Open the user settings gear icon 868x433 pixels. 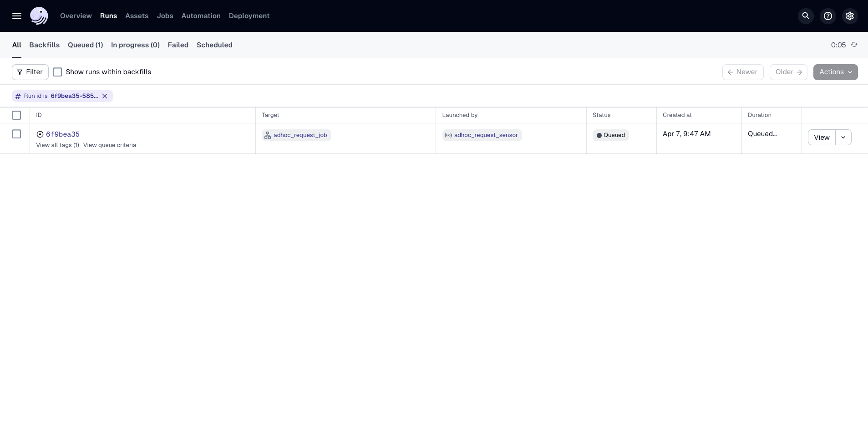point(849,15)
